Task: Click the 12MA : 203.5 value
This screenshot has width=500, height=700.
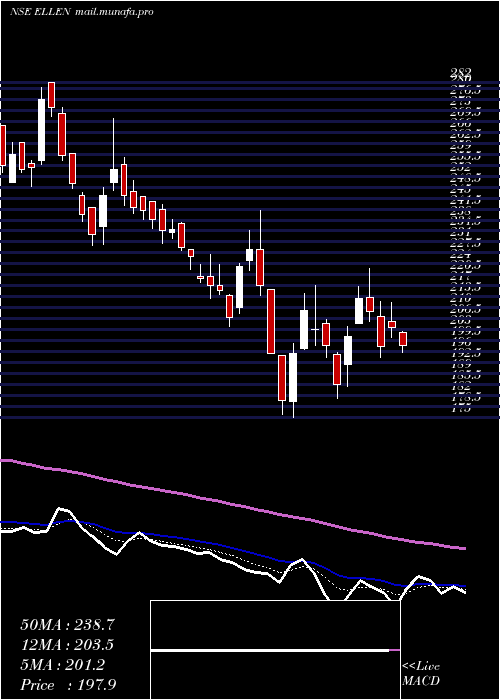Action: (67, 645)
